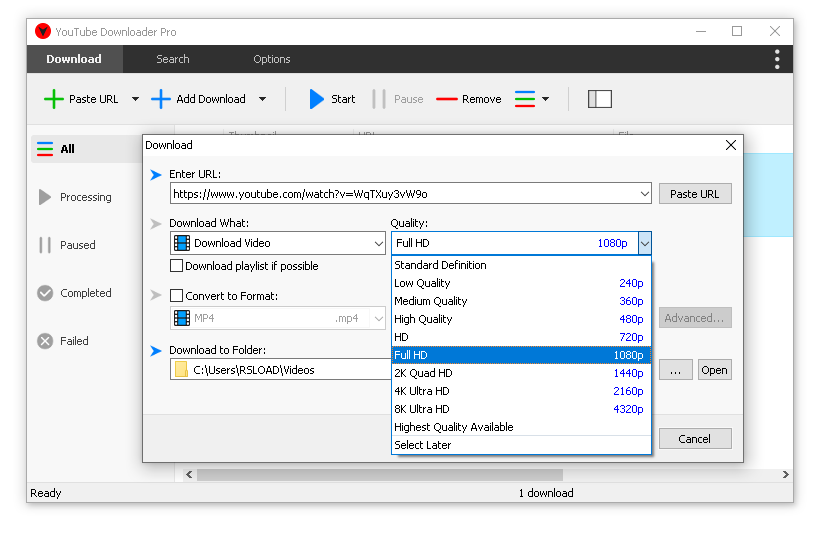Select Medium Quality 360p option
Screen dimensions: 832x534
tap(521, 302)
